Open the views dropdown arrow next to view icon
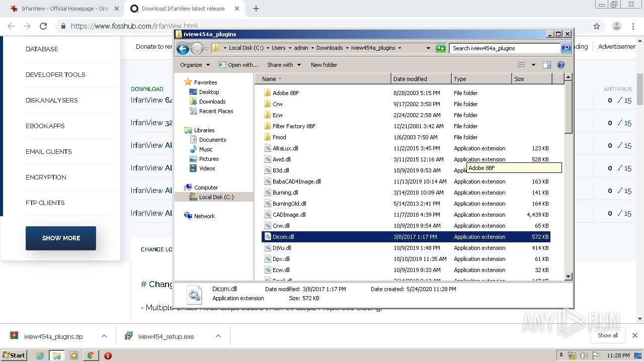 pos(533,65)
